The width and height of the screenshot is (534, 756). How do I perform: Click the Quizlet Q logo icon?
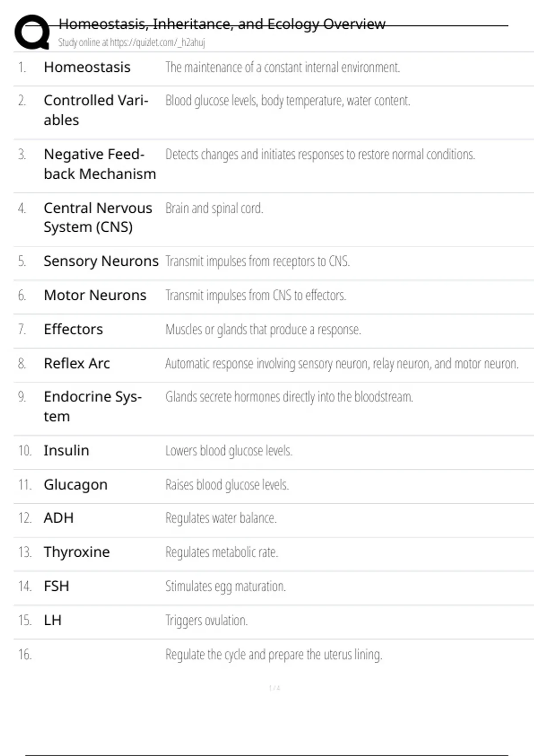coord(32,32)
